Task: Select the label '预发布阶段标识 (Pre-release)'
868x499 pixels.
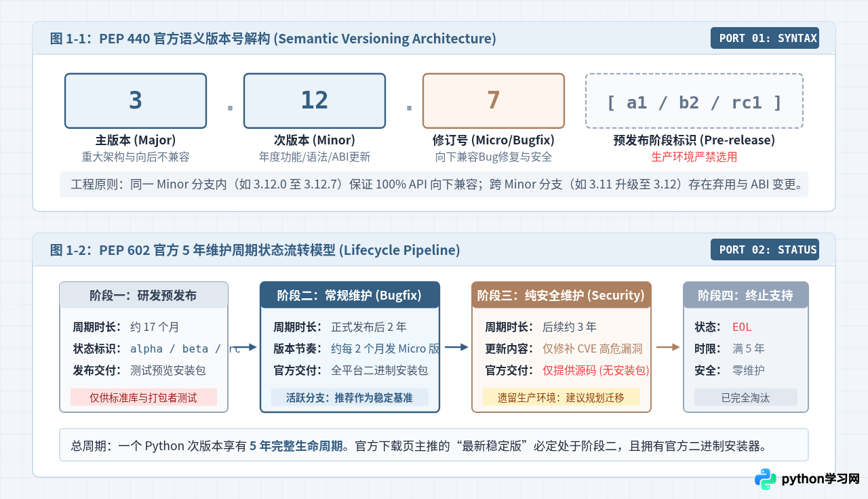Action: [x=694, y=140]
